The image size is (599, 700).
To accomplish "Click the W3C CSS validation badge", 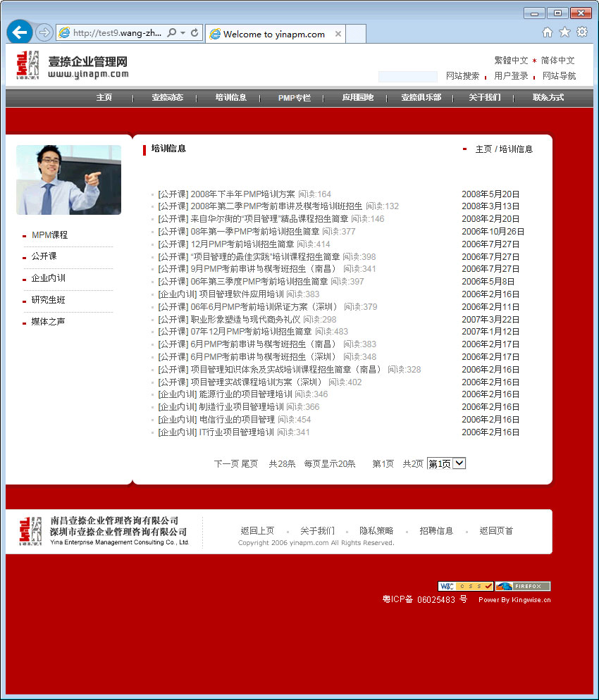I will click(466, 586).
